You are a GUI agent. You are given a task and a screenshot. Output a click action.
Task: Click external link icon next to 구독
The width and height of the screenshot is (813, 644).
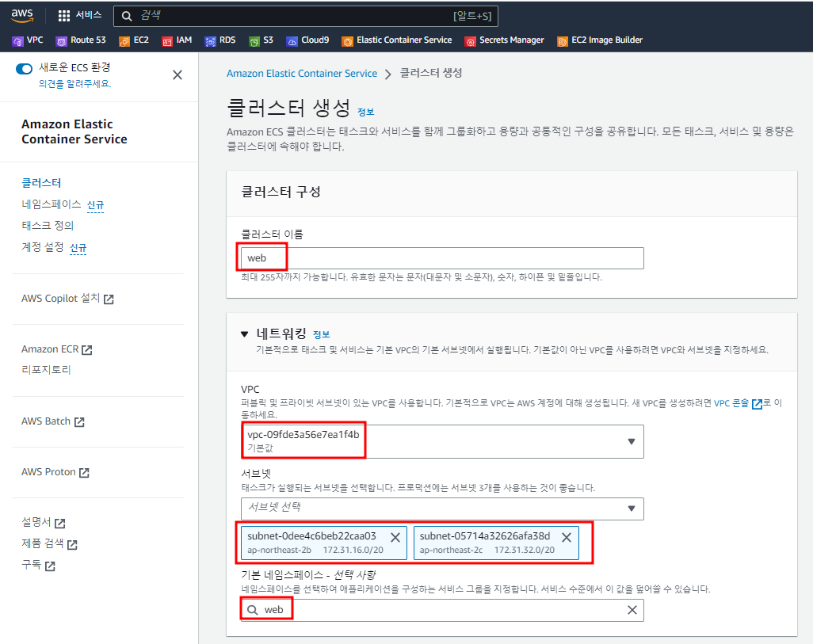(x=50, y=566)
